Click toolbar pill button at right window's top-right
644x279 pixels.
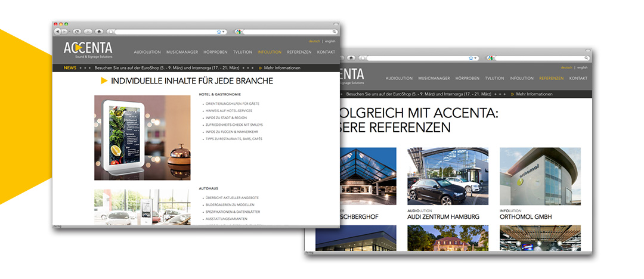pyautogui.click(x=588, y=50)
